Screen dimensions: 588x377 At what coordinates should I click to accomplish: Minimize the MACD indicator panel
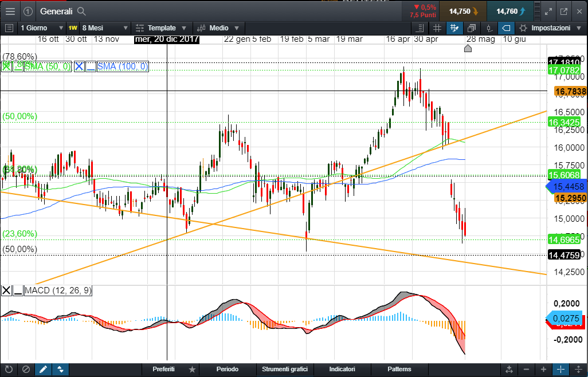(x=18, y=290)
